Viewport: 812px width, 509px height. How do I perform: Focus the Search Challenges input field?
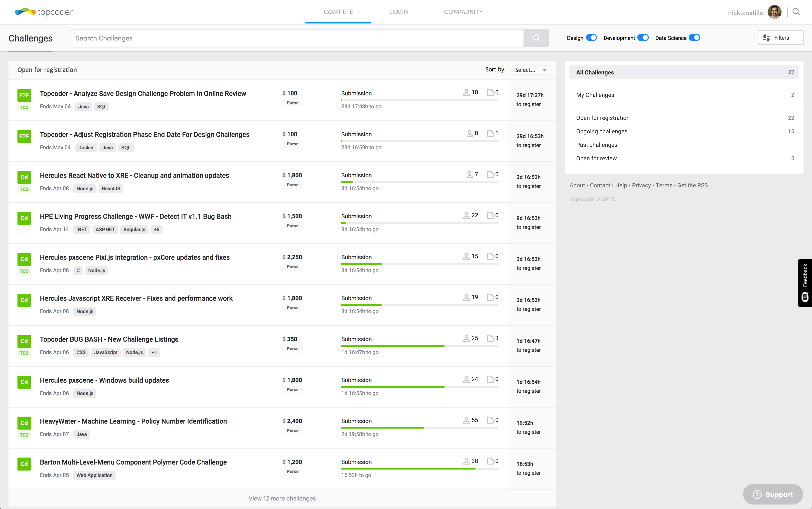coord(297,38)
